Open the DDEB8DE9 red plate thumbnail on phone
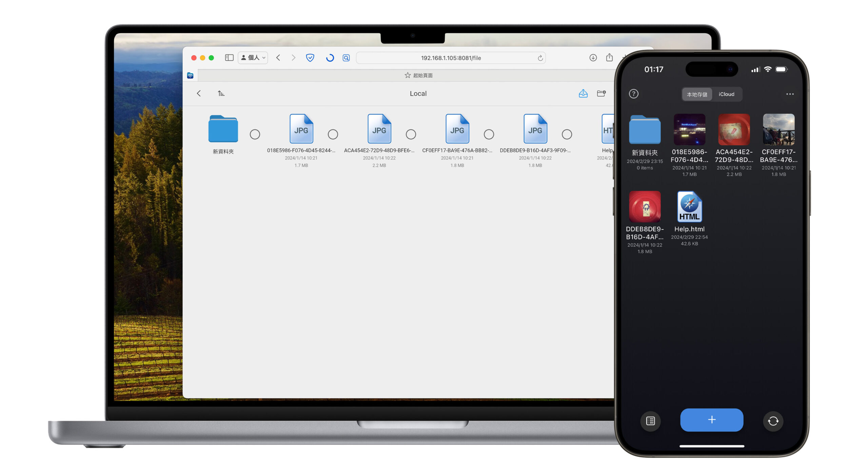 (645, 206)
